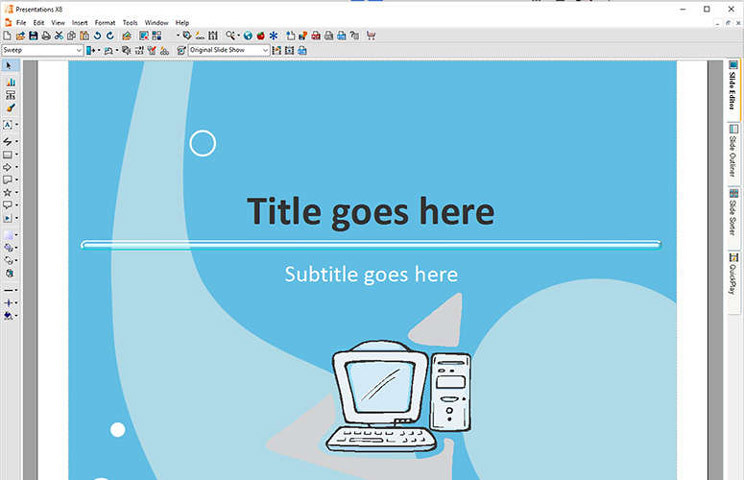Screen dimensions: 744x480
Task: Insert a chart with the chart tool
Action: click(10, 82)
